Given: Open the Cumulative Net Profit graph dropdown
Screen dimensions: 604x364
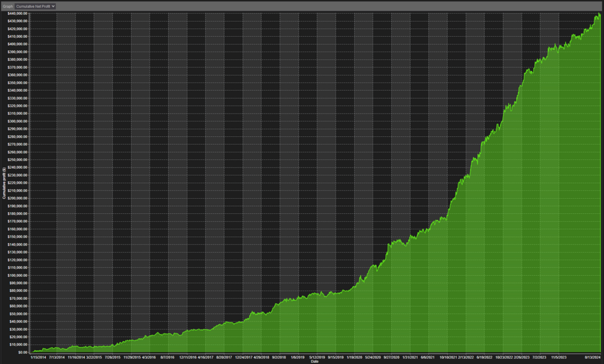Looking at the screenshot, I should [35, 6].
